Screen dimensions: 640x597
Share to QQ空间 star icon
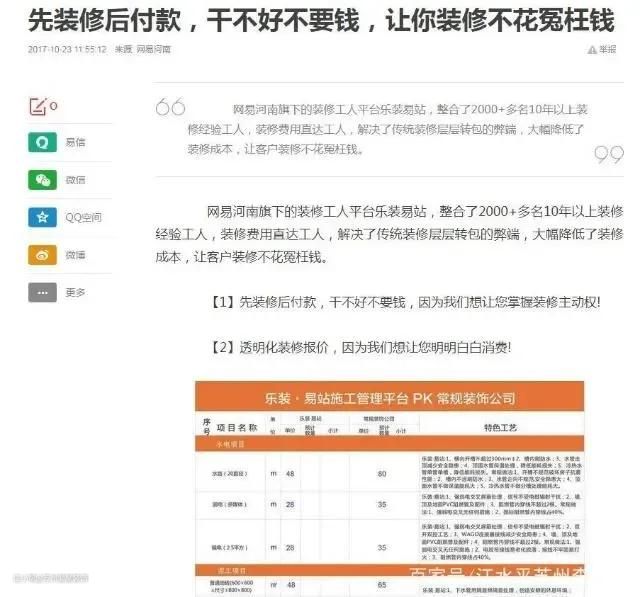click(x=42, y=217)
